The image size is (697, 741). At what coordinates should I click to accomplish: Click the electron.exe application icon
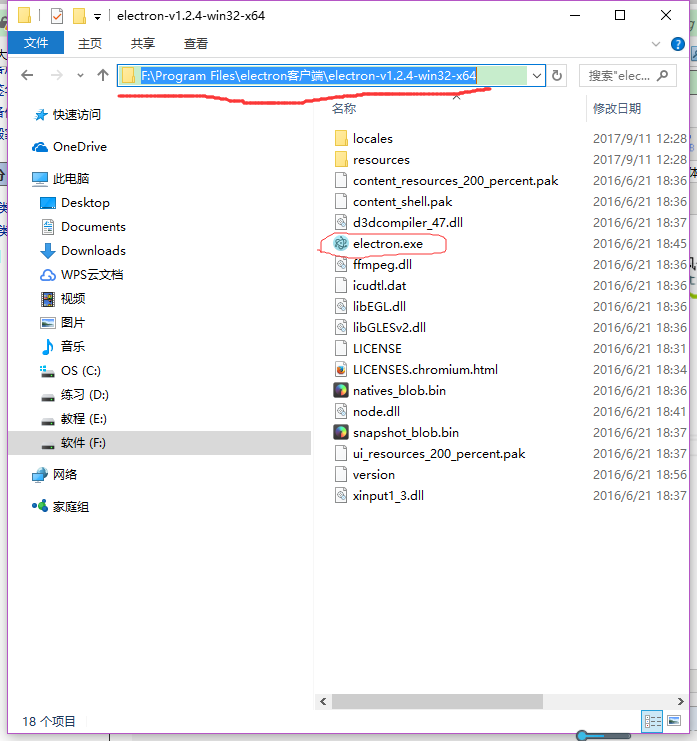click(x=340, y=244)
